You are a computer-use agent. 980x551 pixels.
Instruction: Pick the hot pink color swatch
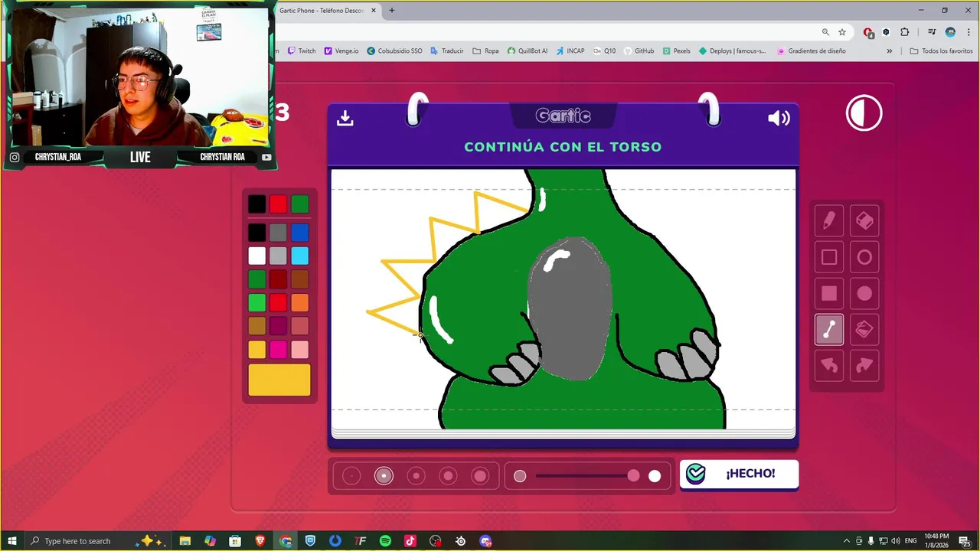[278, 350]
